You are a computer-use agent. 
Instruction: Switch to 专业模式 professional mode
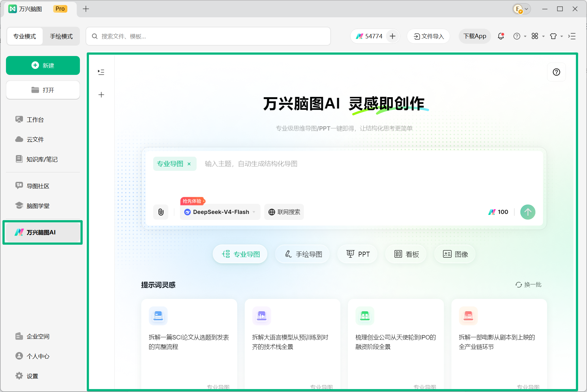[x=25, y=36]
